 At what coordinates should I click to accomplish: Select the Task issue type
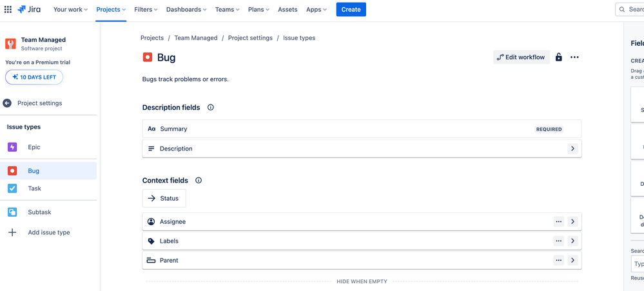click(x=48, y=188)
